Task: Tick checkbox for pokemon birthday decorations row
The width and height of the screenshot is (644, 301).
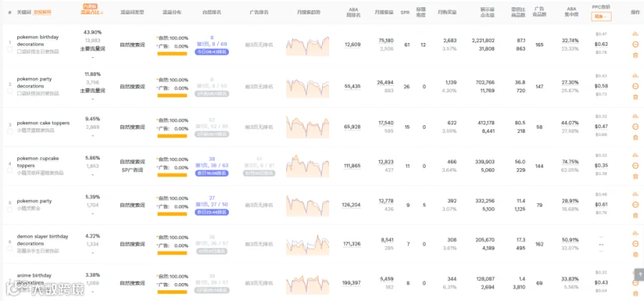Action: 10,49
